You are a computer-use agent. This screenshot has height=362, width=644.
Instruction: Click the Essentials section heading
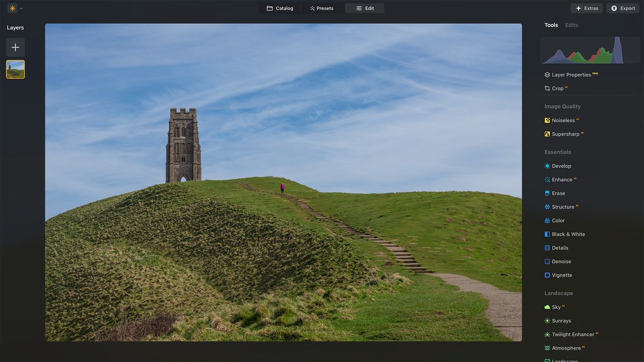tap(558, 152)
